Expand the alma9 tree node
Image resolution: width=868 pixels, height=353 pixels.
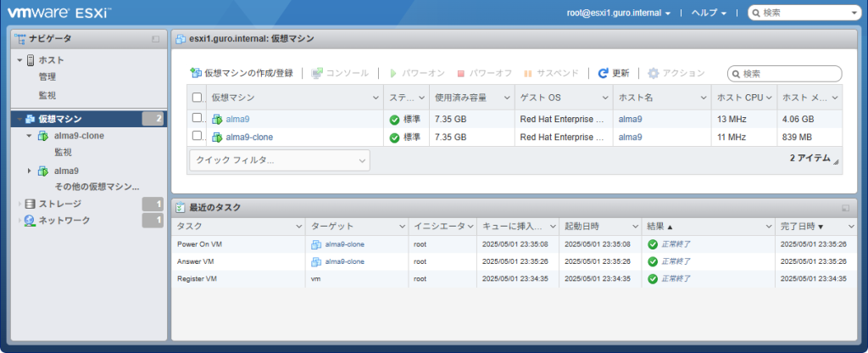pos(30,171)
